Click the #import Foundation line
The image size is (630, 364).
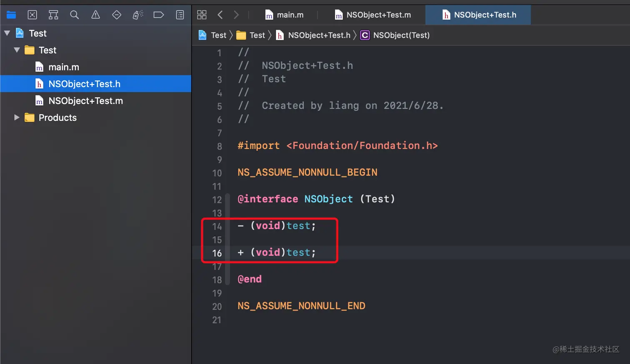coord(337,146)
